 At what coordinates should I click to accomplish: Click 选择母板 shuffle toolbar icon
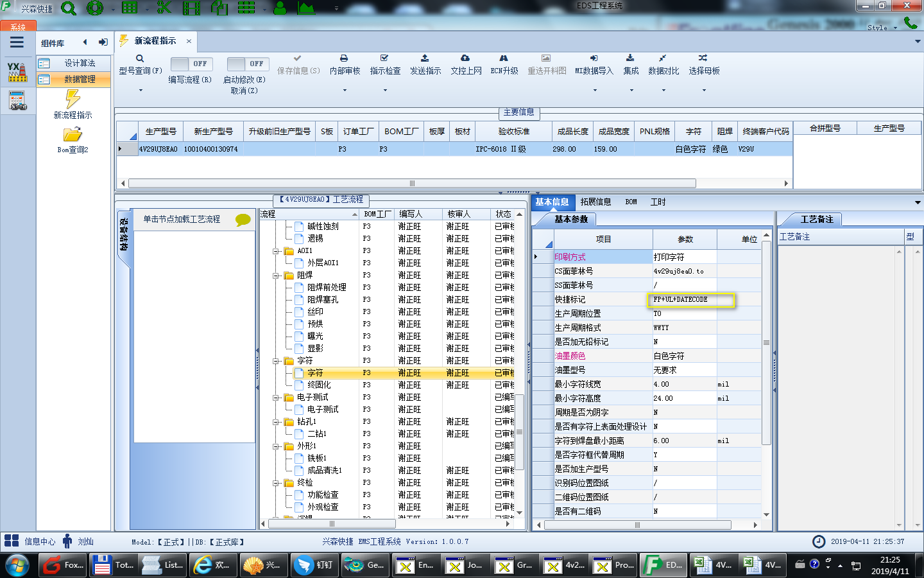tap(703, 58)
